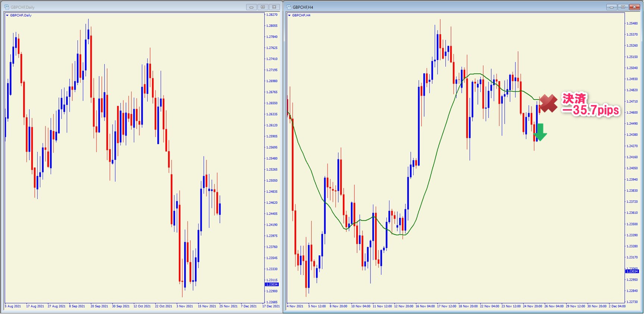Maximize the GBPCHF,H4 chart window
644x314 pixels.
click(x=623, y=7)
